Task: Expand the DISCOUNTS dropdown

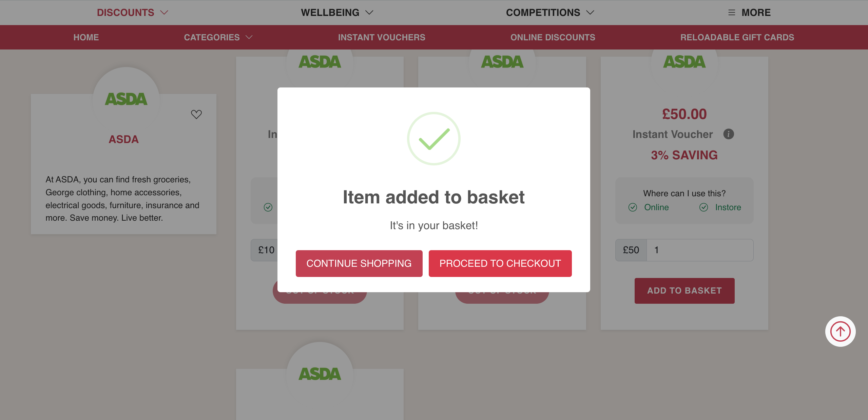Action: pos(132,13)
